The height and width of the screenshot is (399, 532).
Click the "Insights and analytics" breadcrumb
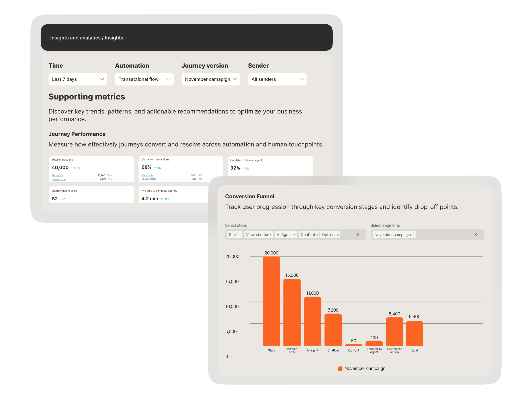[75, 37]
